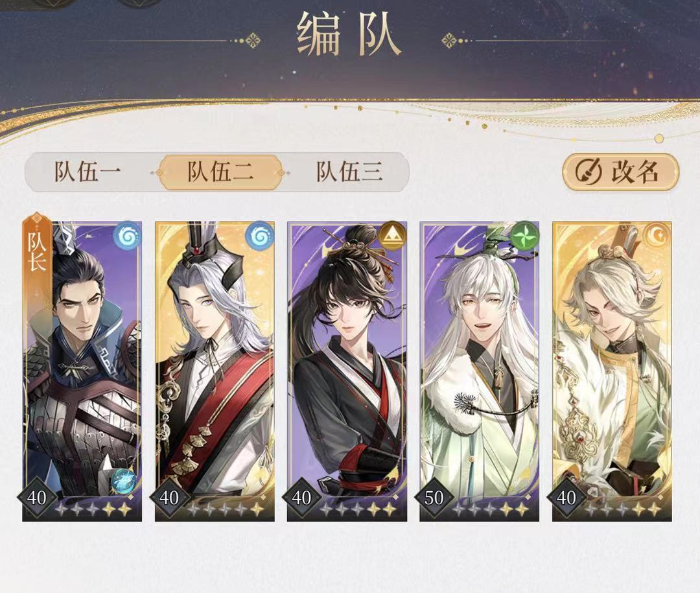Select the 队伍二 tab
Image resolution: width=700 pixels, height=593 pixels.
click(220, 172)
